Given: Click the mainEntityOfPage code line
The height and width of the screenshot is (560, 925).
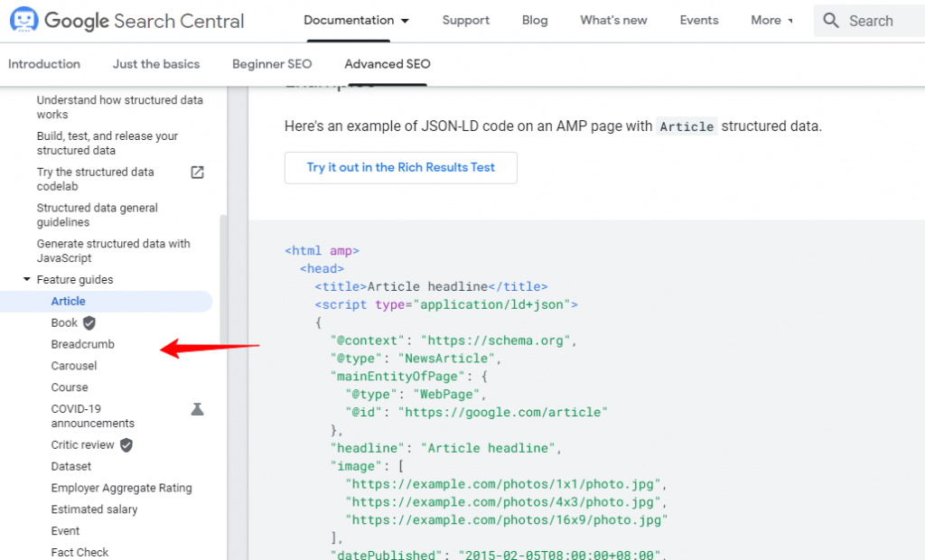Looking at the screenshot, I should coord(409,377).
